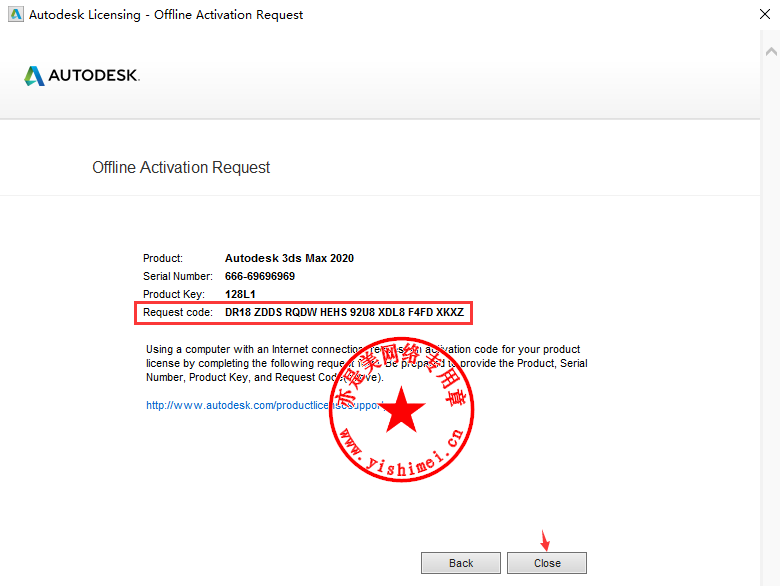Click the Request code label
The image size is (780, 586).
click(x=178, y=312)
